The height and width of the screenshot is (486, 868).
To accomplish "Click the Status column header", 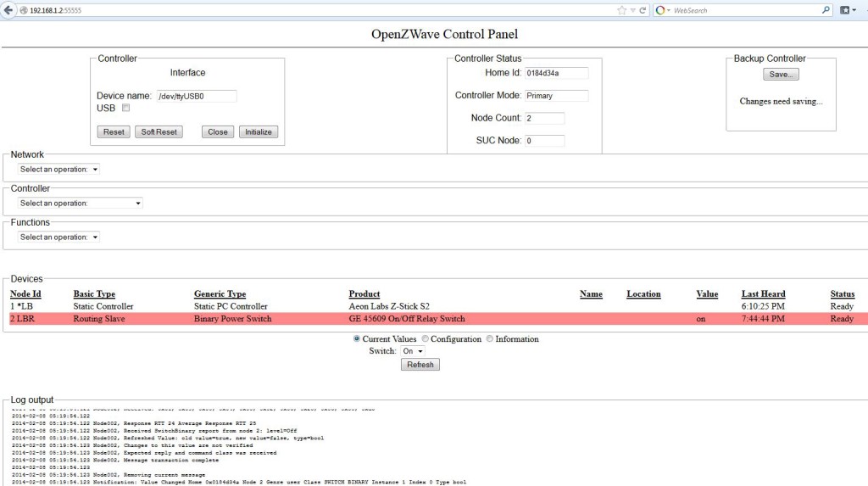I will click(842, 293).
